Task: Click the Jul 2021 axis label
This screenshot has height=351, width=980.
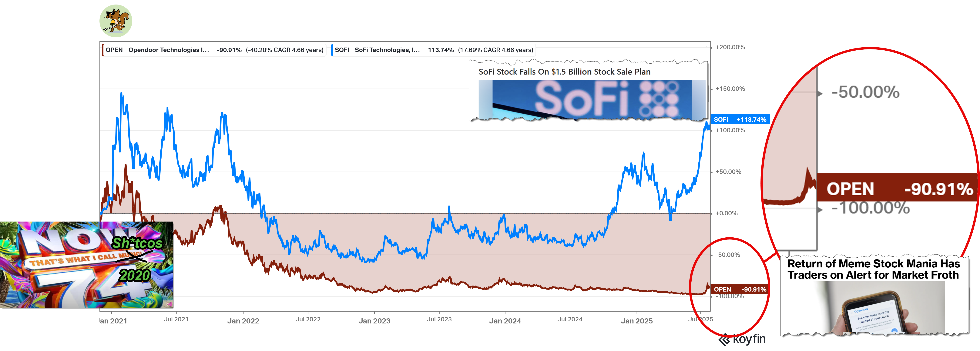Action: pyautogui.click(x=176, y=319)
